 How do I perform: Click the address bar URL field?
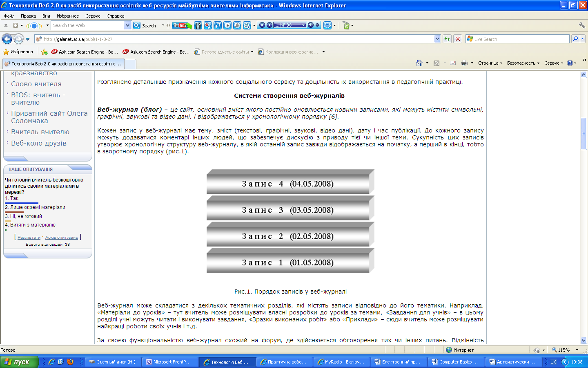(x=234, y=39)
